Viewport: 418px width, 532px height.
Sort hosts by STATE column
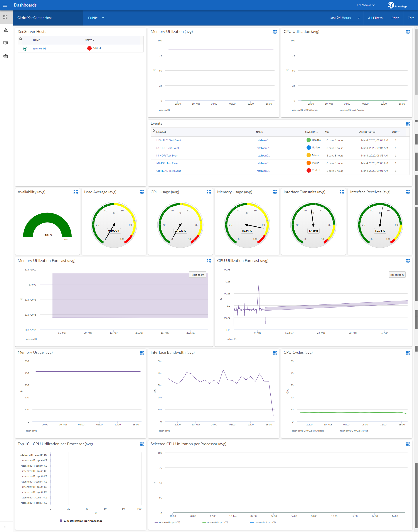pos(89,40)
